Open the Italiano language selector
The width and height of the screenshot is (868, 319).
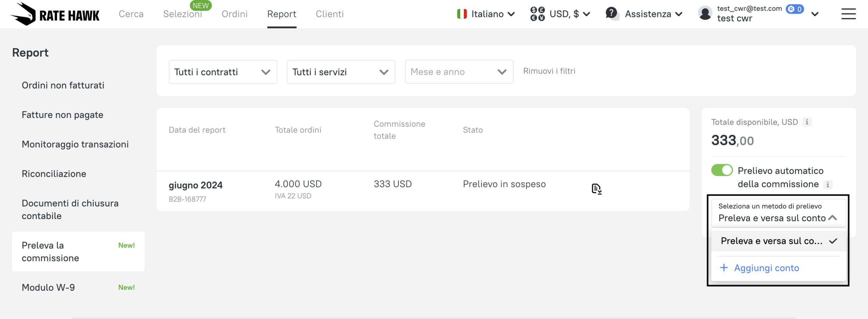coord(486,14)
